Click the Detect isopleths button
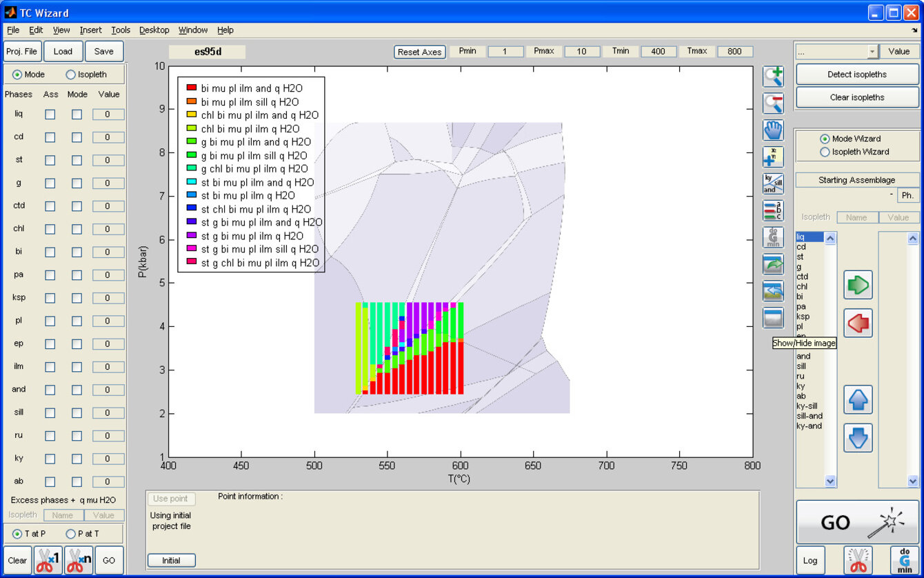924x578 pixels. point(857,74)
